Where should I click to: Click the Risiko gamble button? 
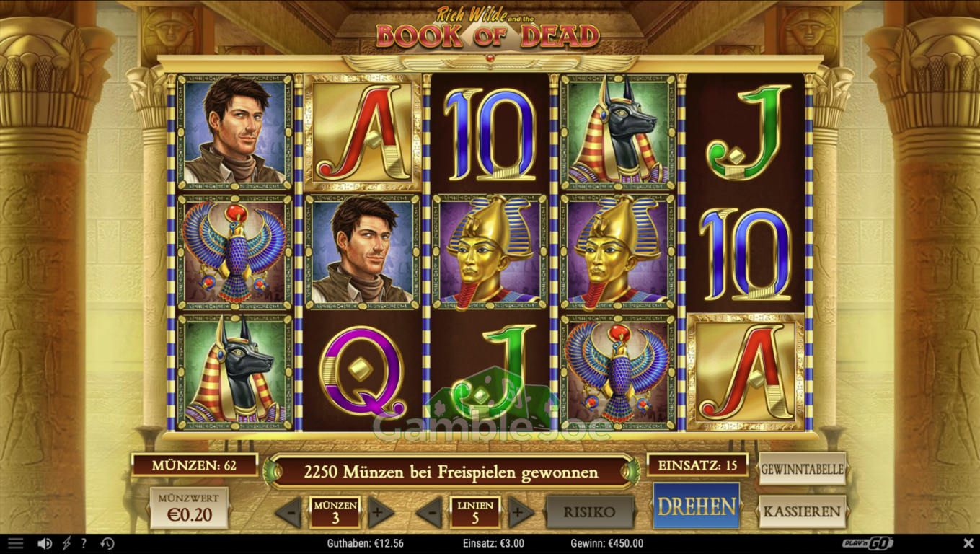click(590, 512)
